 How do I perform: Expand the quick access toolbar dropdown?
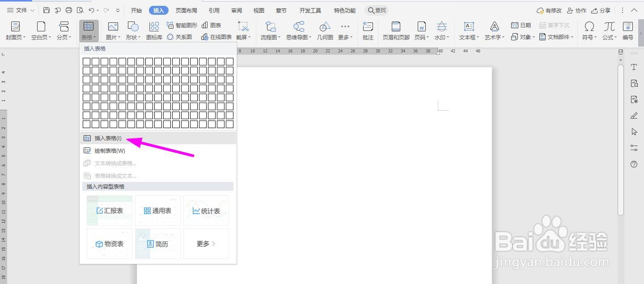pos(118,10)
